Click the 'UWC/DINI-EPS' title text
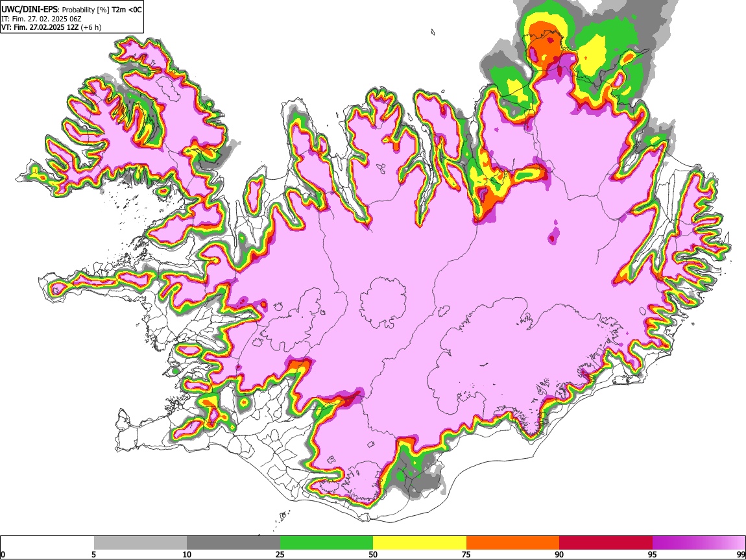Screen dimensions: 746x560 point(29,10)
